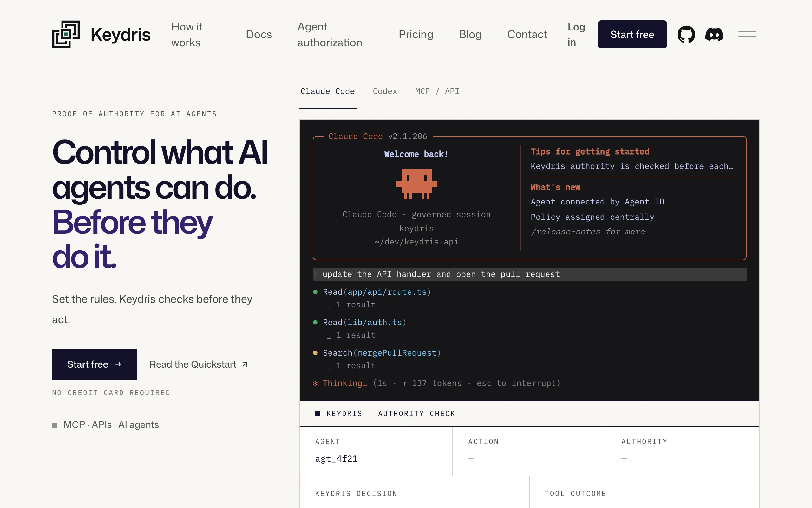This screenshot has height=508, width=812.
Task: Click the MCP · APIs · AI agents text
Action: point(111,425)
